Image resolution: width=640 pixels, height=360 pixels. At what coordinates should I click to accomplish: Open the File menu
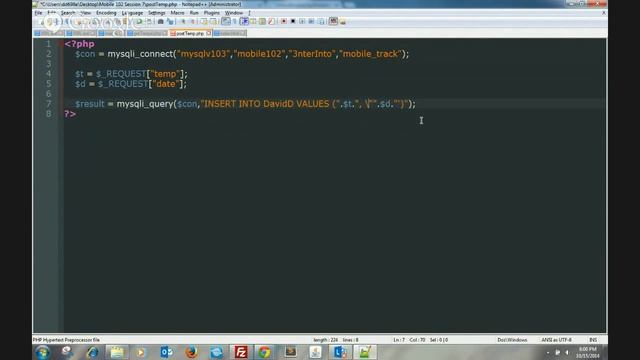[38, 13]
